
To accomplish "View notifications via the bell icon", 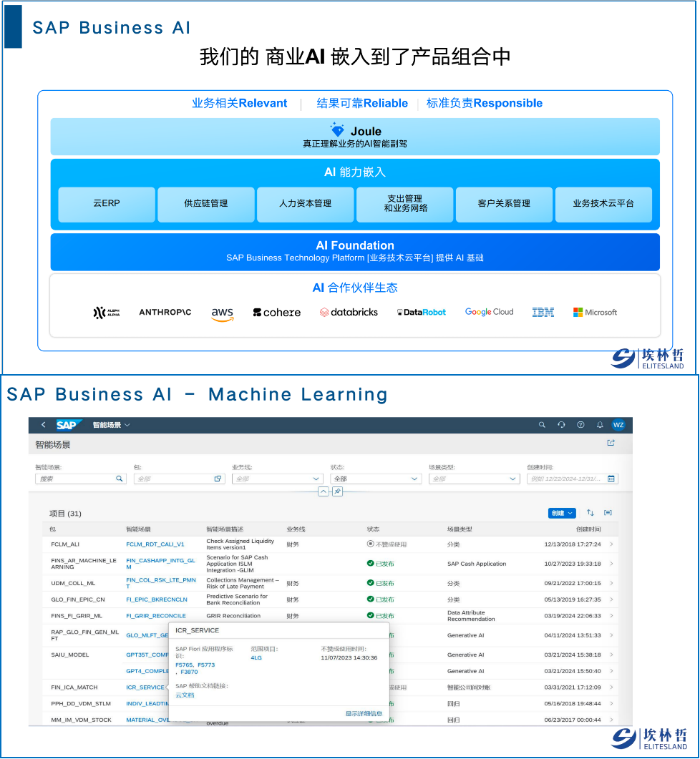I will tap(601, 424).
